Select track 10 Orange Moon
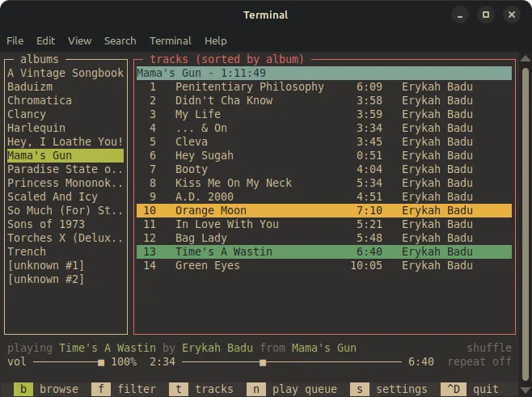This screenshot has height=397, width=532. [324, 210]
